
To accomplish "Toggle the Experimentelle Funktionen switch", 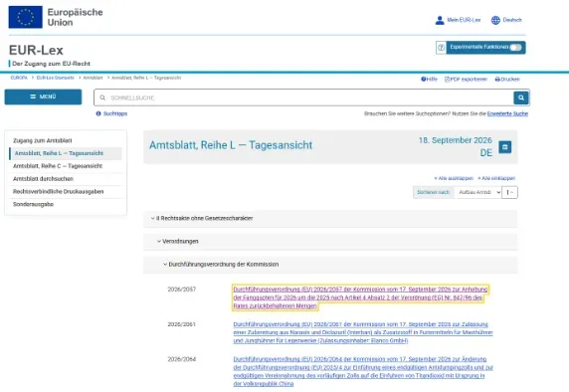I will (515, 48).
